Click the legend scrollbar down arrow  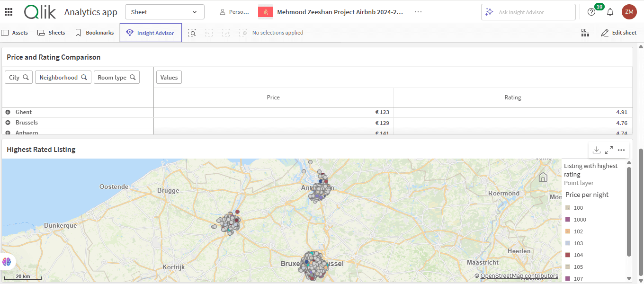coord(629,278)
